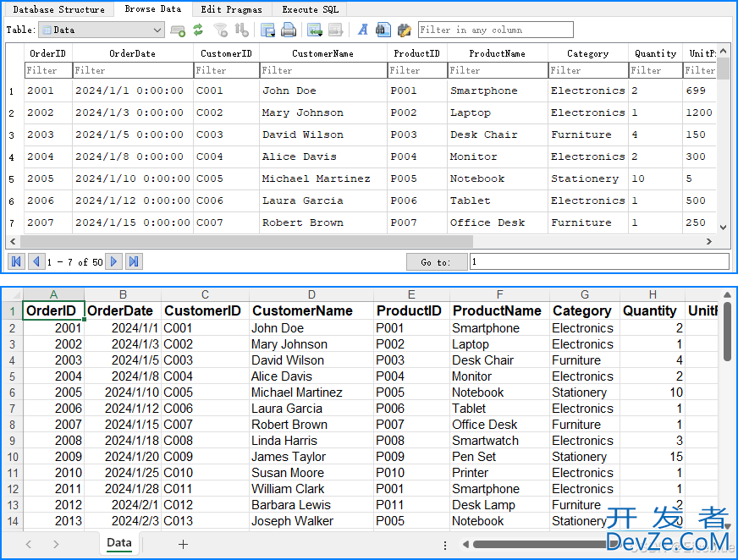
Task: Open the Table dropdown showing Data
Action: [102, 30]
